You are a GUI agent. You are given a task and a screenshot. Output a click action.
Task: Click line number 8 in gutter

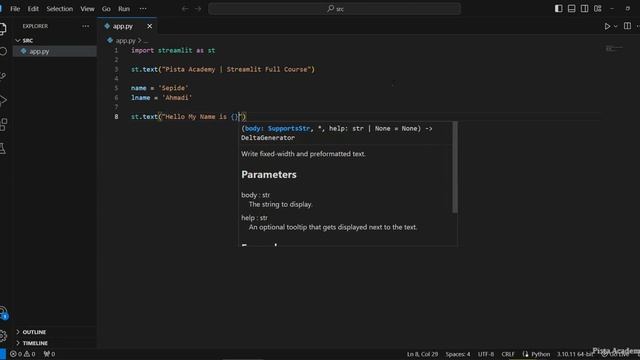pos(116,117)
